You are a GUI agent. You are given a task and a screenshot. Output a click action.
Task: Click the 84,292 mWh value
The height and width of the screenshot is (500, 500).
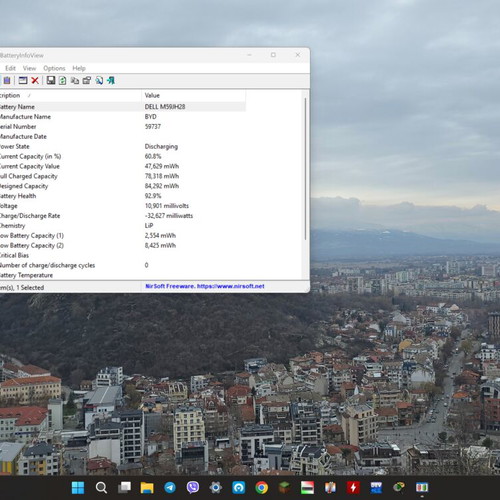[x=162, y=186]
